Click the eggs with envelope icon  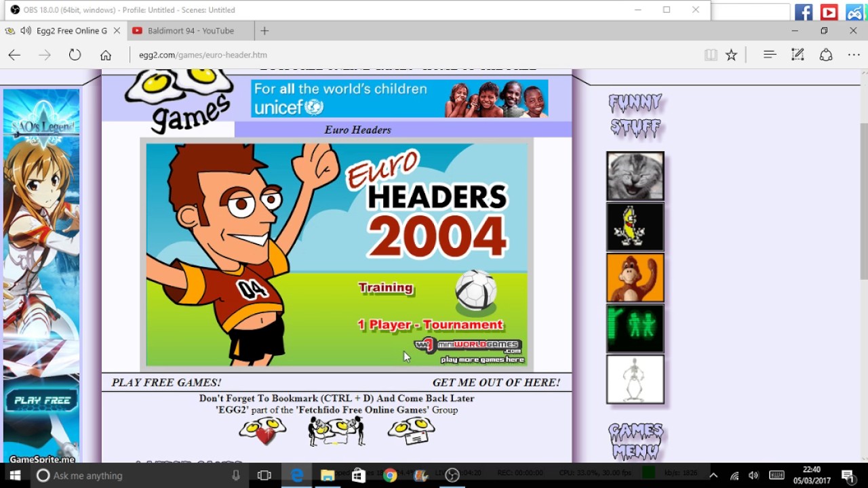pyautogui.click(x=411, y=431)
